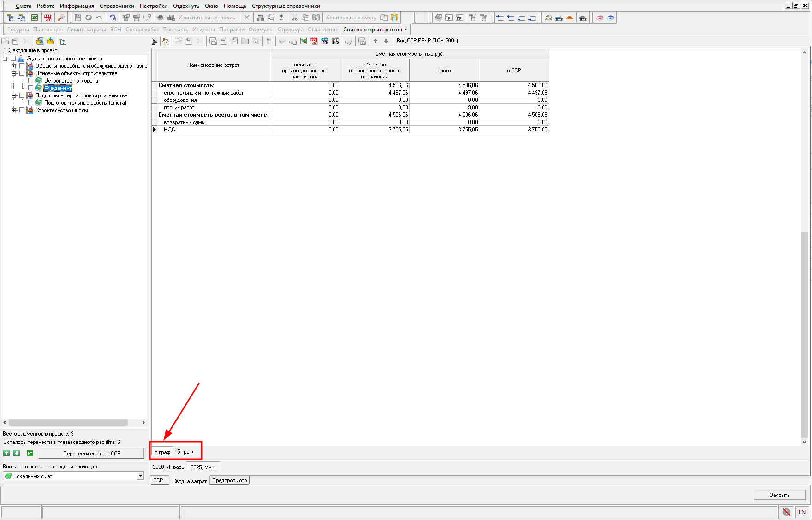This screenshot has width=812, height=520.
Task: Click the magnifying glass search icon
Action: click(61, 18)
